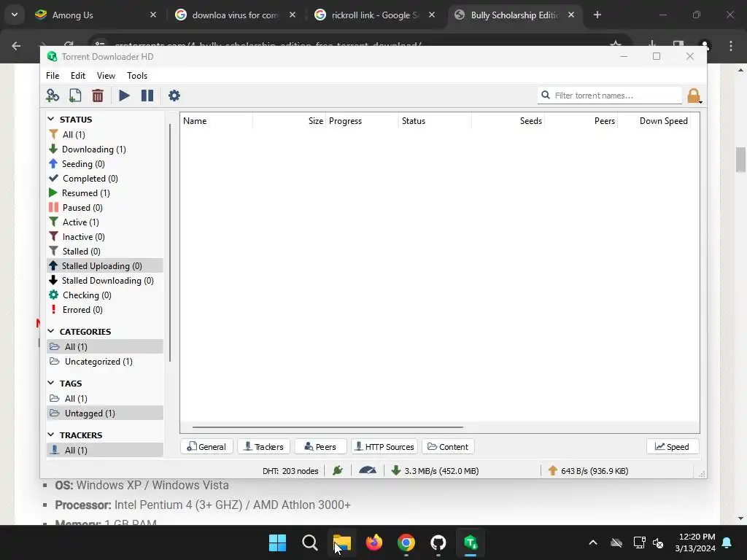Screen dimensions: 747x560
Task: Select the Seeding (0) filter
Action: point(105,164)
